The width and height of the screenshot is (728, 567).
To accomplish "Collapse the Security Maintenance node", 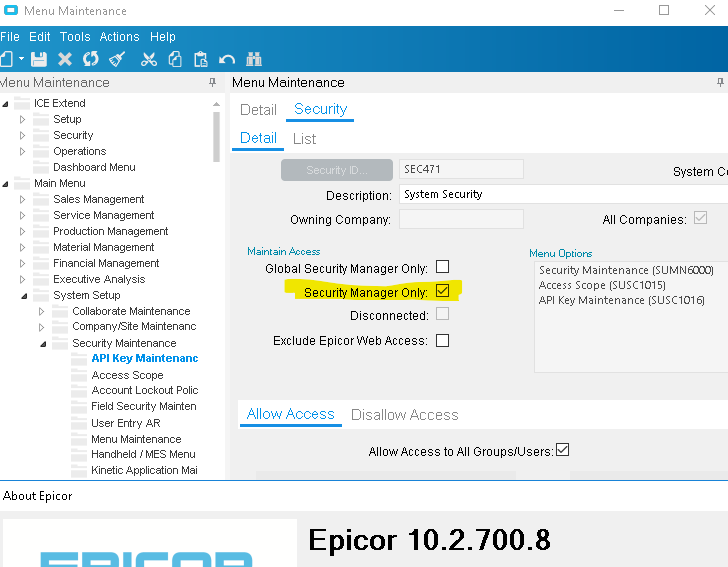I will click(43, 344).
